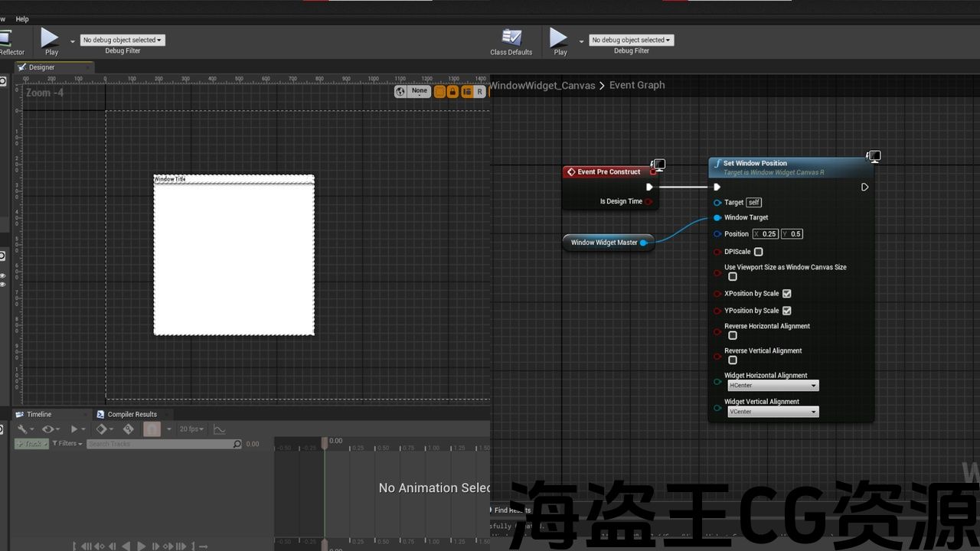Screen dimensions: 980x551
Task: Open the timeline curve editor icon
Action: coord(219,429)
